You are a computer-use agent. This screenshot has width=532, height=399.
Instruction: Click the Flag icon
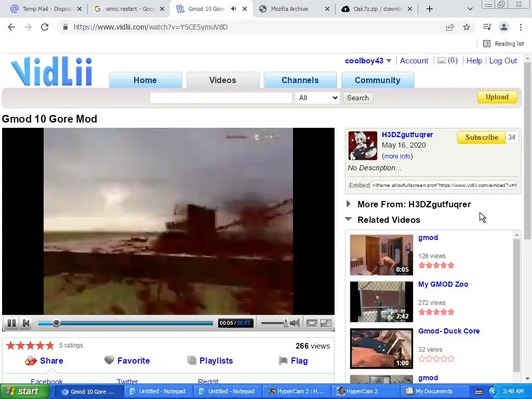coord(283,361)
